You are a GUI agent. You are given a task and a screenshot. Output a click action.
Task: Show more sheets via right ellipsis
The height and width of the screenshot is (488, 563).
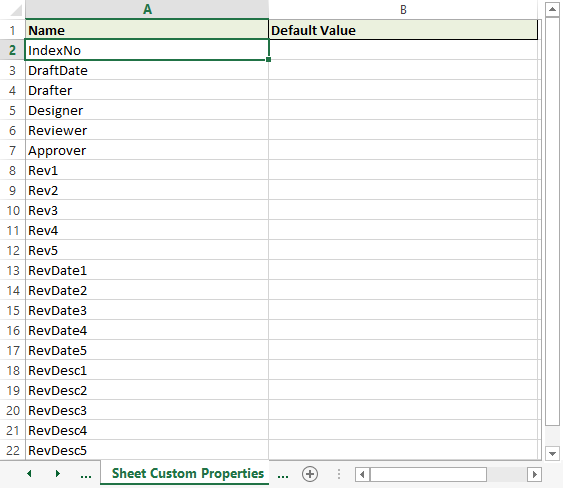(283, 474)
